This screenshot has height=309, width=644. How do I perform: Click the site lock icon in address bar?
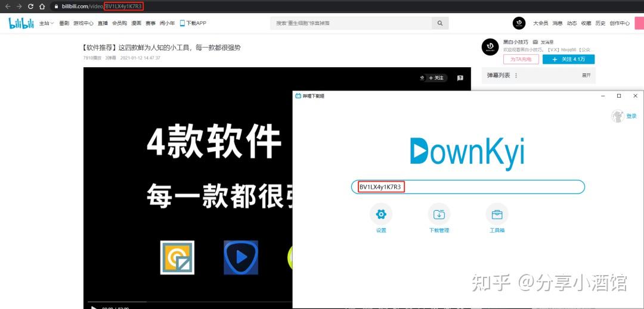[x=56, y=7]
